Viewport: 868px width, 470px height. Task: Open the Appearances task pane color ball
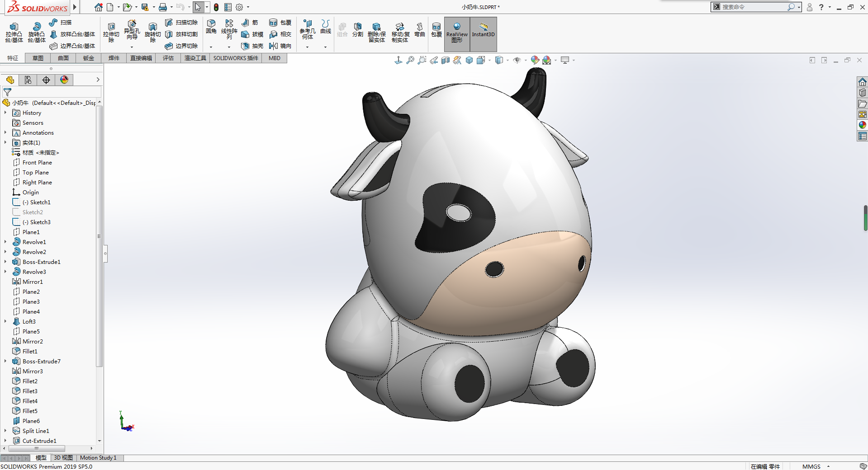(863, 125)
